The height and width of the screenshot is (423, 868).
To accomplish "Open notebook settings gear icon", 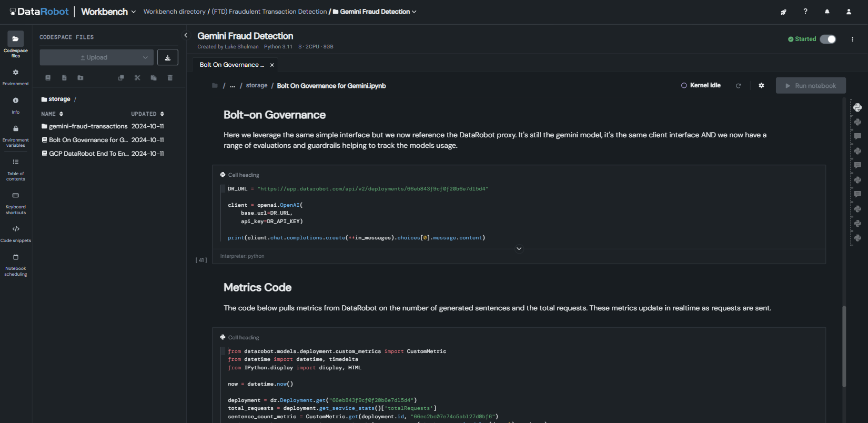I will 761,86.
